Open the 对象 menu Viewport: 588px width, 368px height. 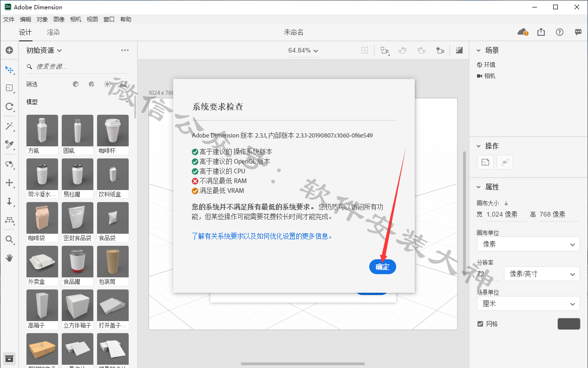click(42, 19)
